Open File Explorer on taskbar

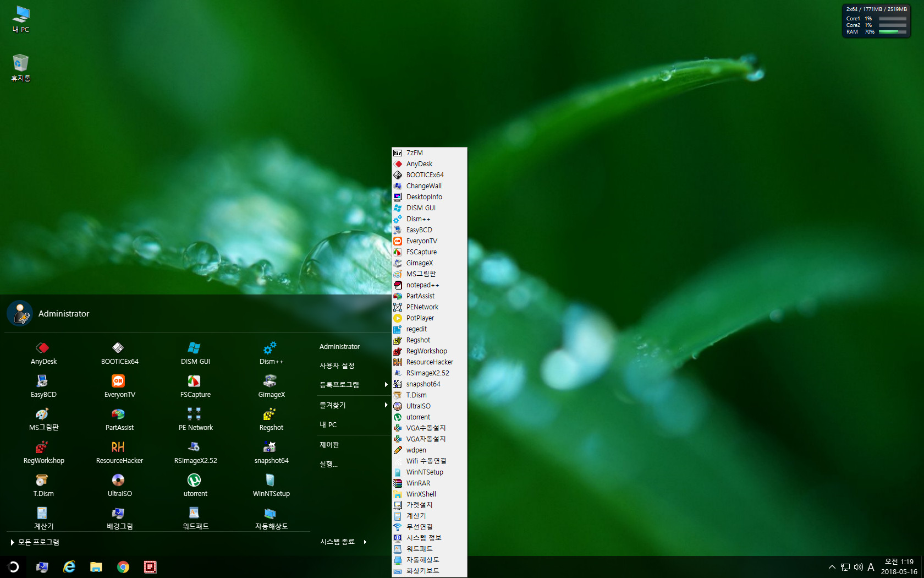[96, 567]
